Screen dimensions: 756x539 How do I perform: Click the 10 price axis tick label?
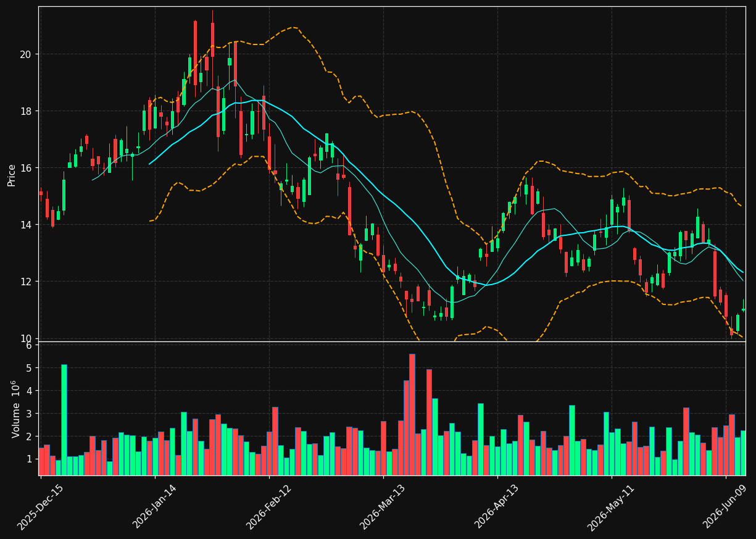coord(25,338)
